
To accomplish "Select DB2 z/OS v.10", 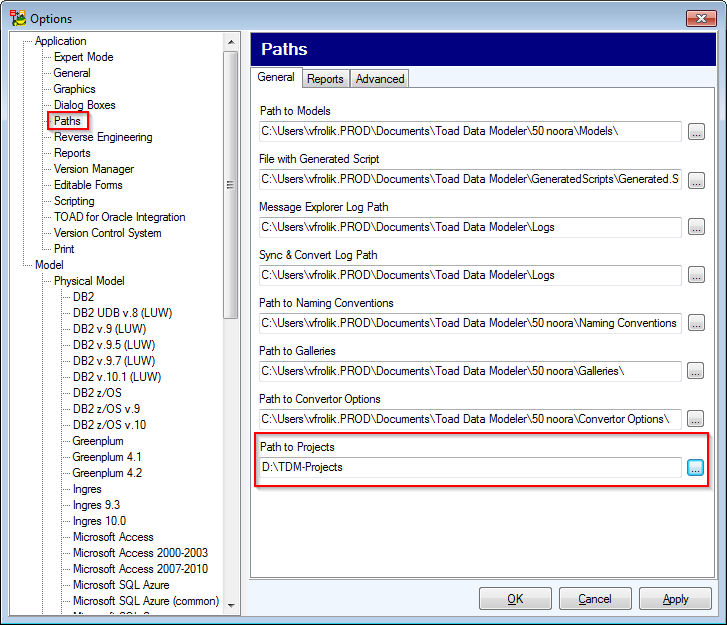I will pyautogui.click(x=109, y=425).
